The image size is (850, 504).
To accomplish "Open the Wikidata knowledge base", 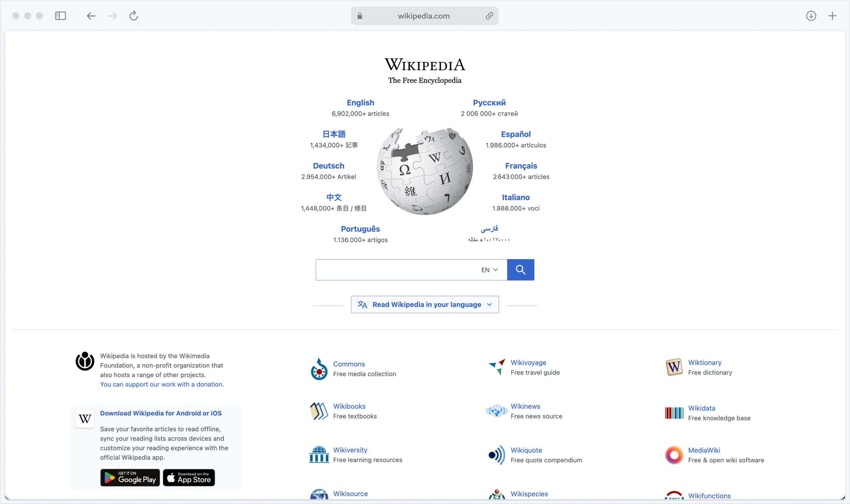I will (701, 408).
